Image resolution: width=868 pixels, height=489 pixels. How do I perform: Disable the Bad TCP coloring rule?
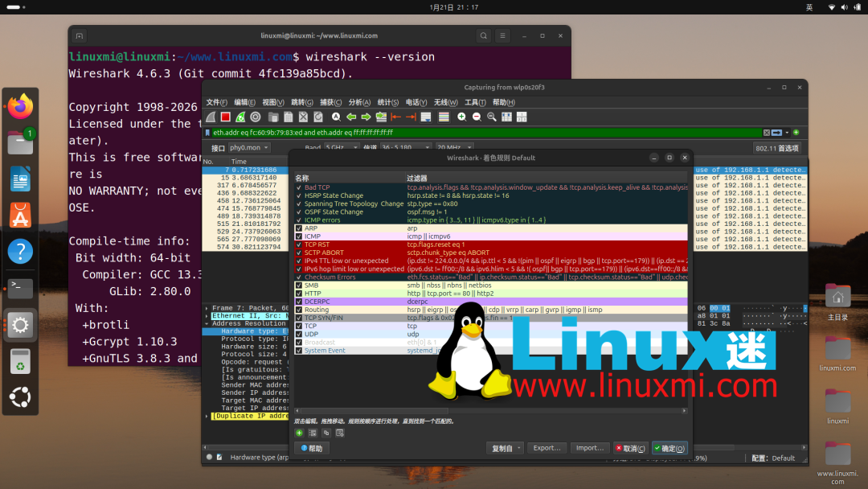297,187
